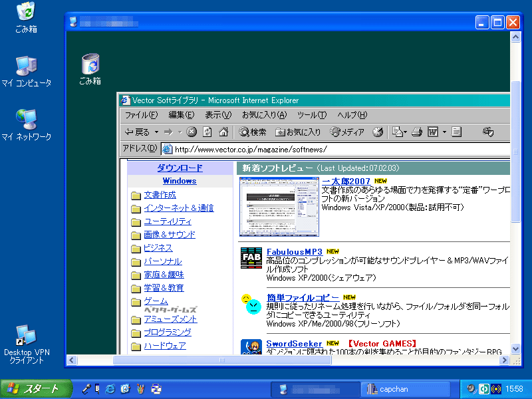Open the スタート menu button

36,389
